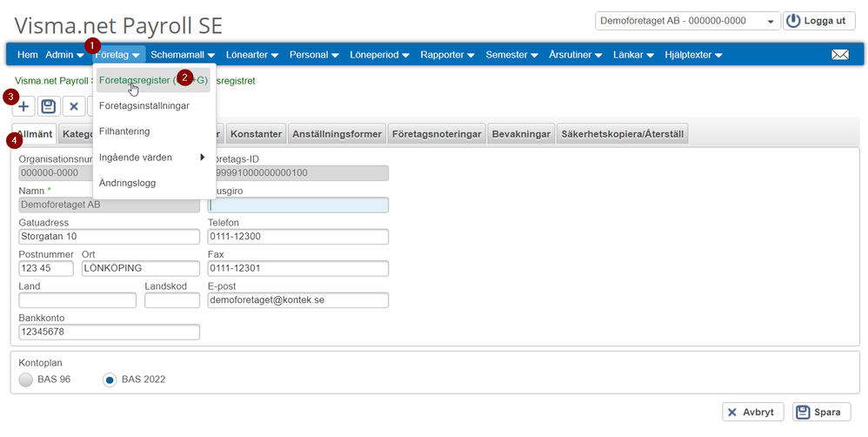Click the Fax field 0111-12301
Image resolution: width=868 pixels, height=437 pixels.
(x=297, y=268)
